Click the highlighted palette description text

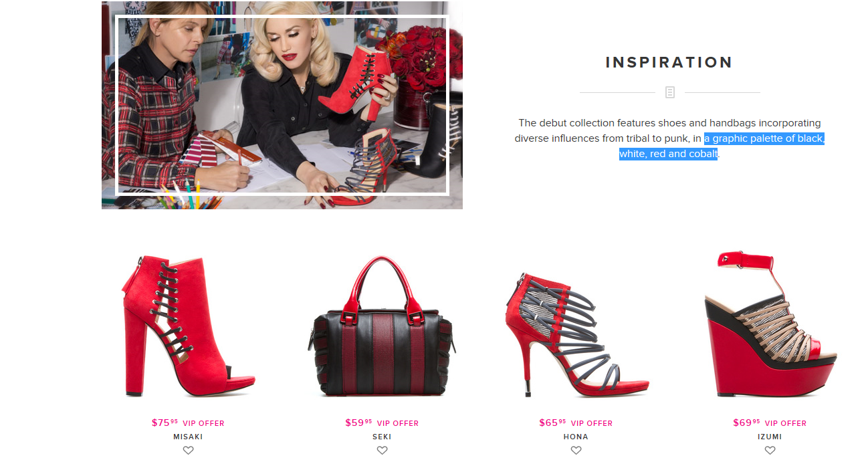[x=722, y=146]
